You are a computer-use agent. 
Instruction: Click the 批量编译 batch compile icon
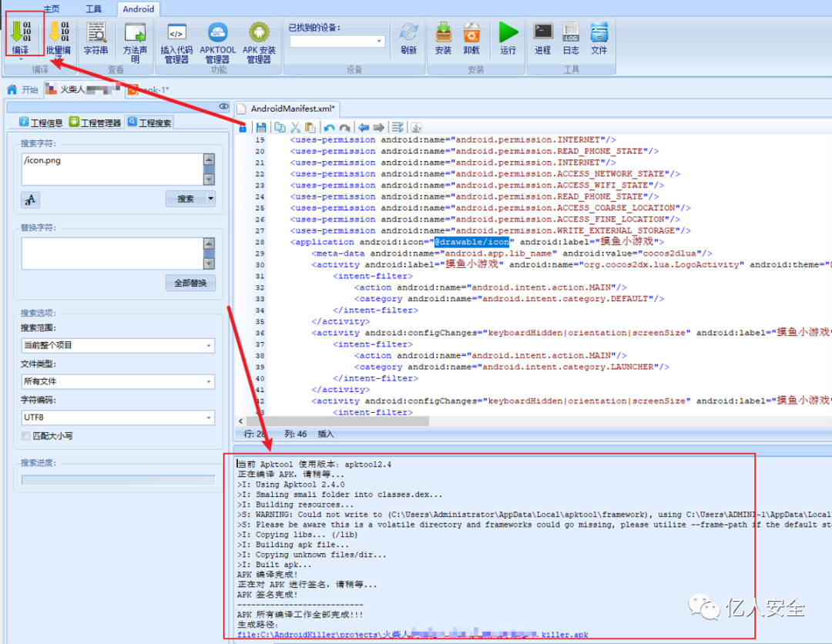point(59,40)
